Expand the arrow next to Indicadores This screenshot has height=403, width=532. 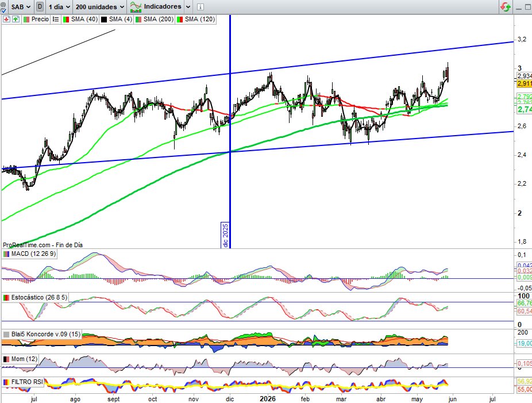click(x=188, y=7)
